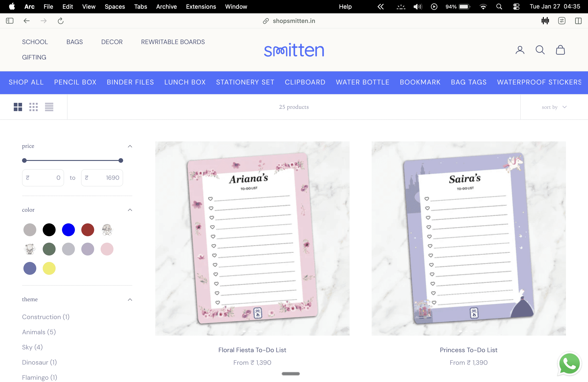The image size is (588, 382).
Task: Filter by Construction theme
Action: point(46,317)
